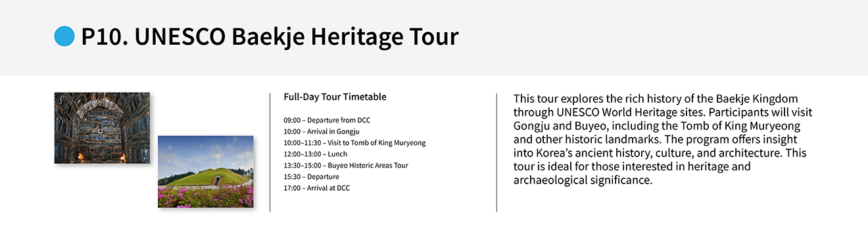
Task: Click the gray header banner area
Action: 434,37
